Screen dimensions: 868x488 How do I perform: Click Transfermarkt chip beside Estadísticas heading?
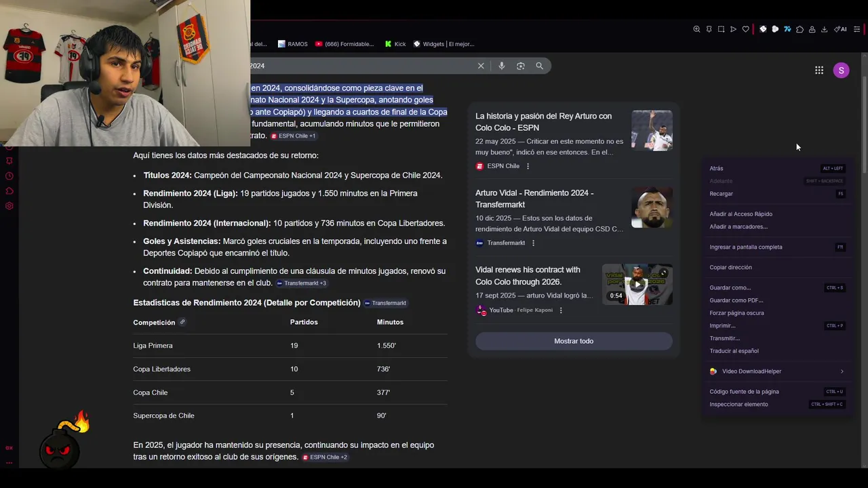pos(385,303)
